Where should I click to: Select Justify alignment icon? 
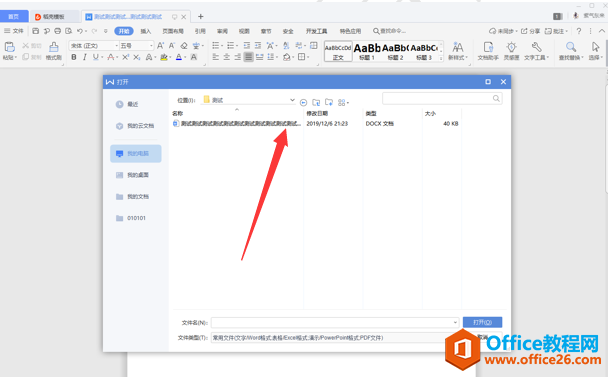pos(249,57)
